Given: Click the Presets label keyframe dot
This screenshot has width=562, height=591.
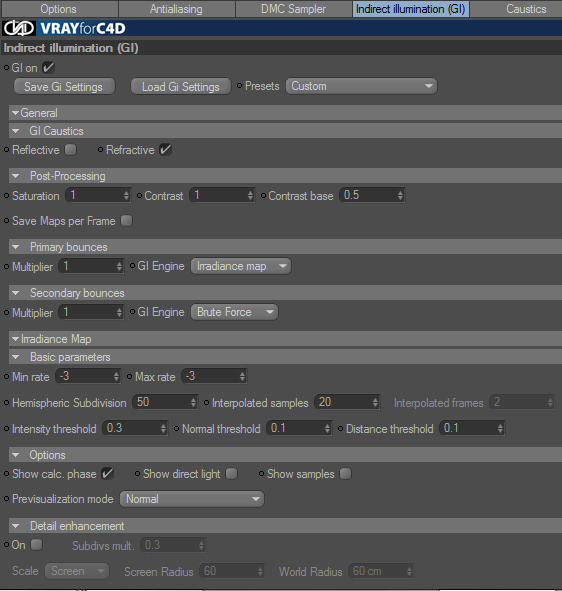Looking at the screenshot, I should point(239,86).
